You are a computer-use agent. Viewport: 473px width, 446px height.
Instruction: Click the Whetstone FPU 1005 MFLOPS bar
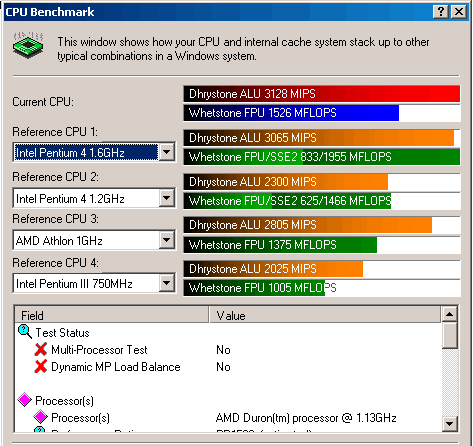[x=254, y=288]
